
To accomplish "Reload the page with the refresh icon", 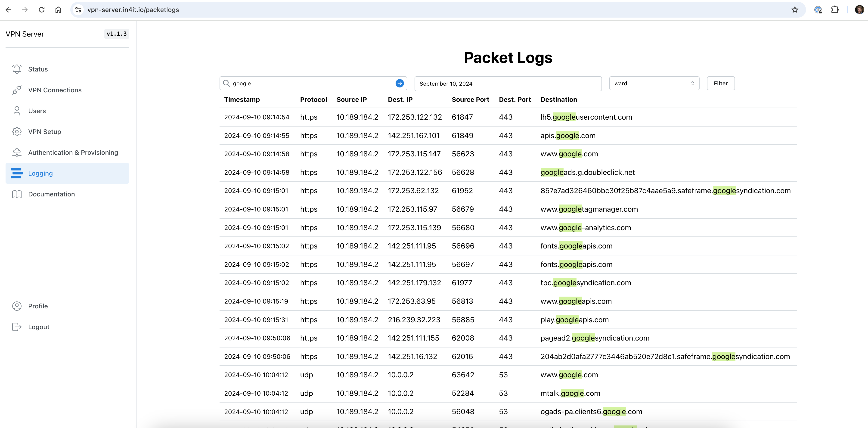I will 42,9.
